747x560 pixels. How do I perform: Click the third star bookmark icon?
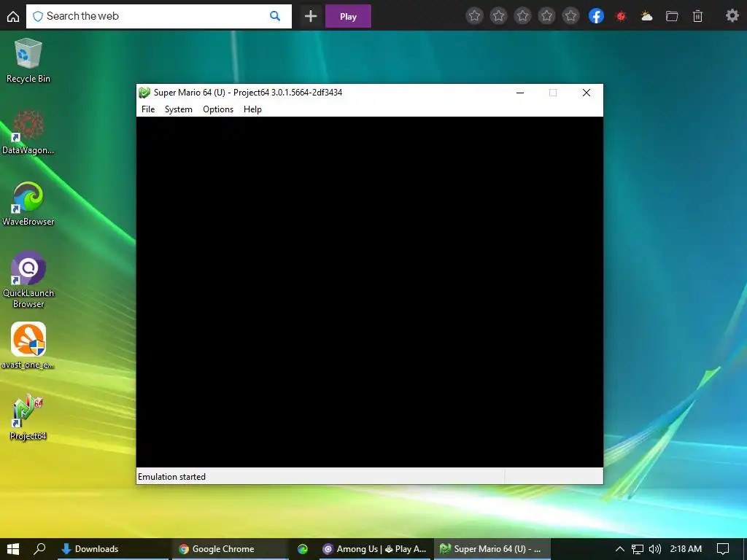tap(522, 16)
